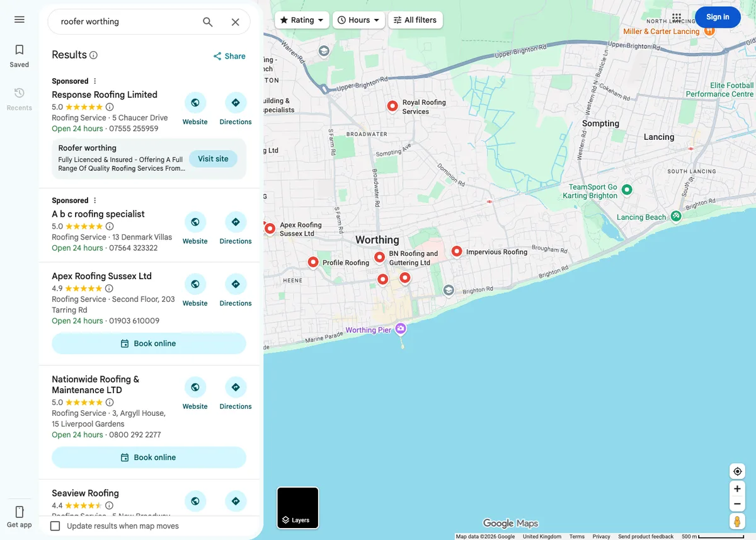The height and width of the screenshot is (540, 756).
Task: Click the Roofer worthing ad headline
Action: tap(88, 148)
